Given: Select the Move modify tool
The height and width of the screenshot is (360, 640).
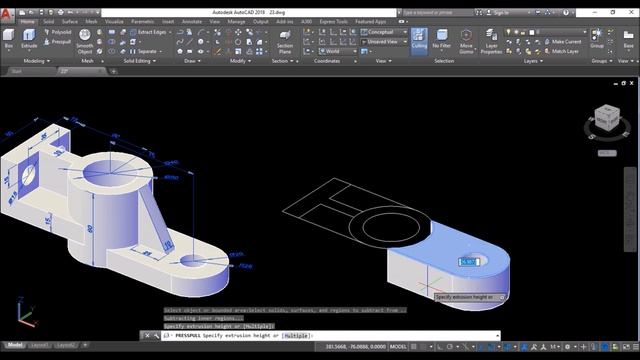Looking at the screenshot, I should tap(238, 32).
